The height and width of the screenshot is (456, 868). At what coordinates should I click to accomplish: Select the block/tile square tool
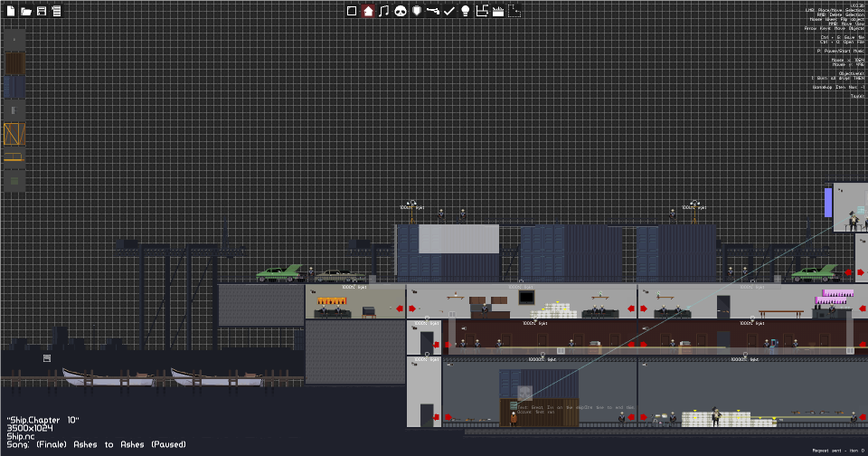[x=352, y=11]
